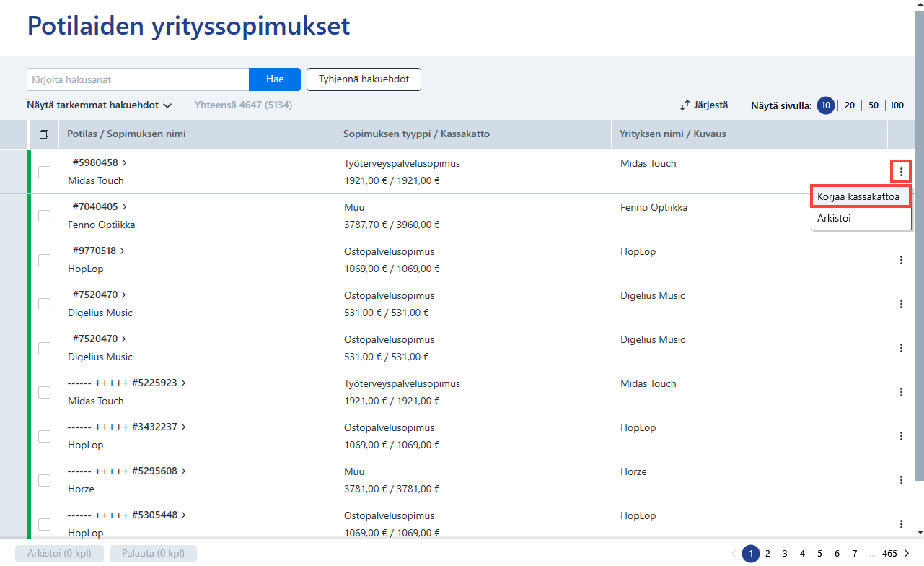This screenshot has height=566, width=924.
Task: Open three-dot menu for #5225923 Midas Touch row
Action: coord(901,392)
